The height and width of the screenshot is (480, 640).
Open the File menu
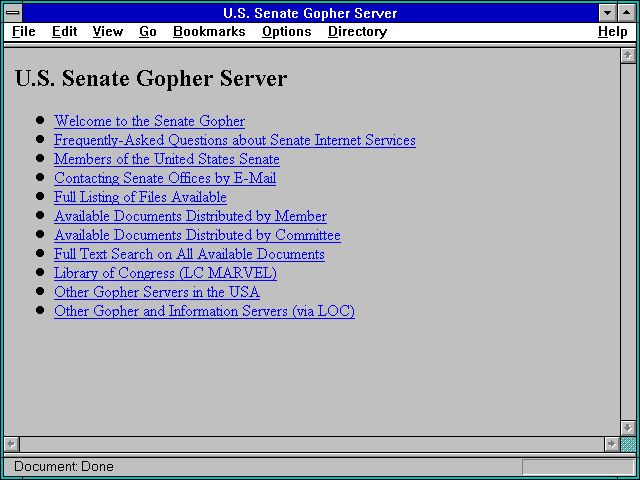(x=24, y=32)
